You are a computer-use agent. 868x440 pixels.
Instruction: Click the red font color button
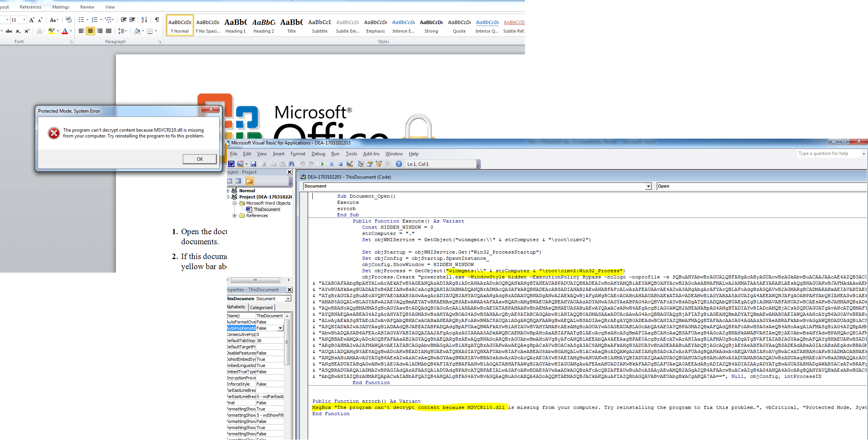point(65,31)
